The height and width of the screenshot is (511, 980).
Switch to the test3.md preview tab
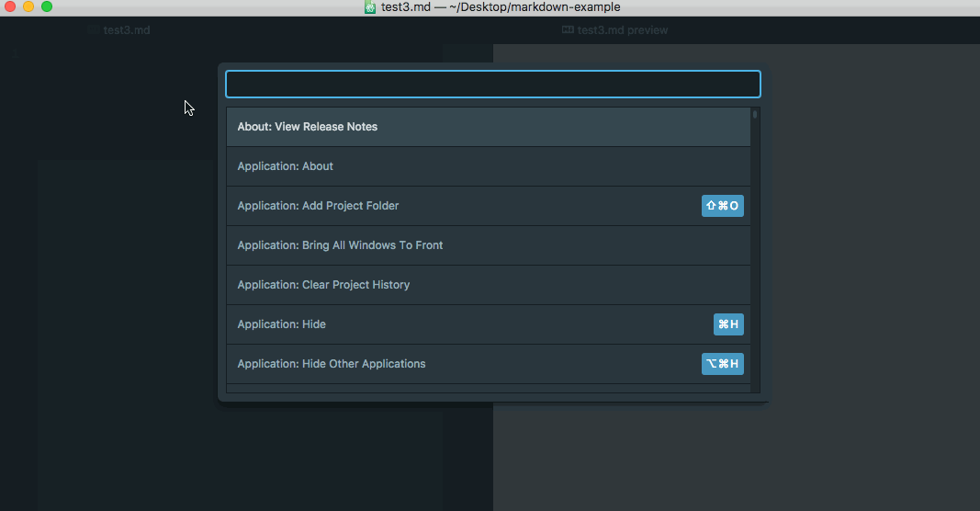[615, 30]
